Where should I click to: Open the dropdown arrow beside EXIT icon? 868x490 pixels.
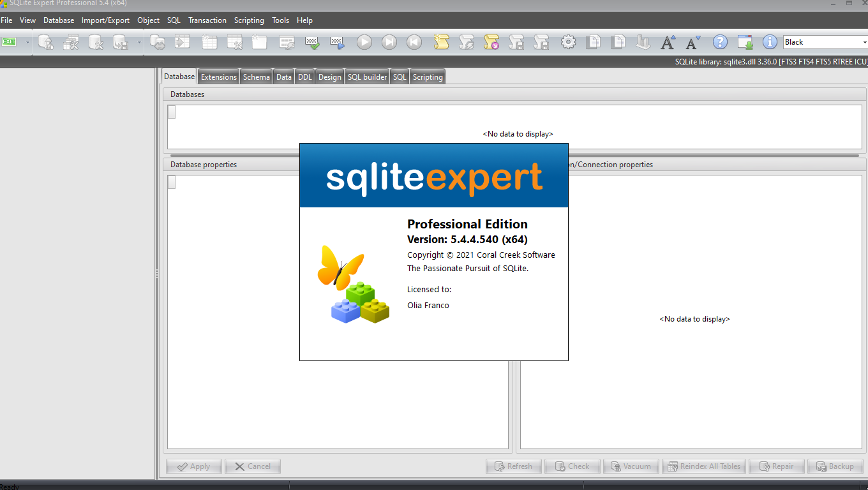pyautogui.click(x=27, y=42)
